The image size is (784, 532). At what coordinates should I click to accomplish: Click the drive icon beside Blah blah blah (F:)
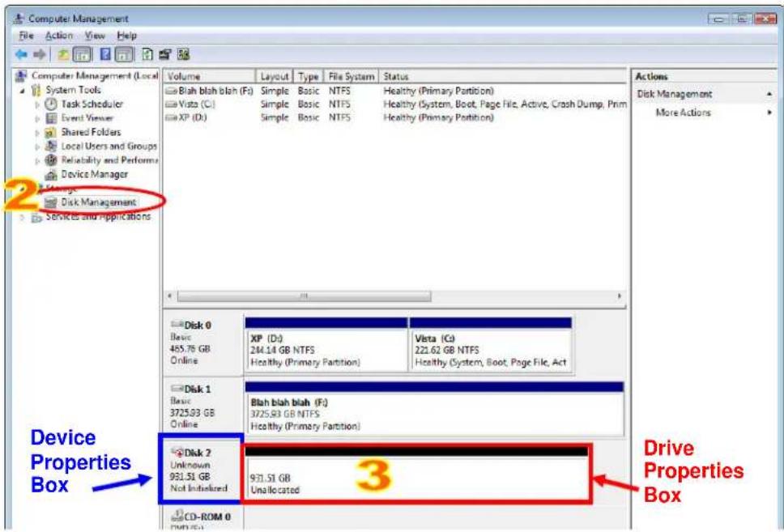point(172,91)
